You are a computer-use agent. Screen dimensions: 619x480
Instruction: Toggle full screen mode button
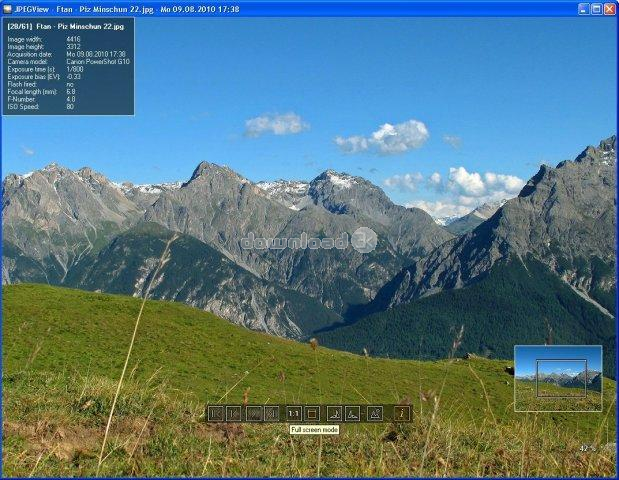click(x=312, y=414)
